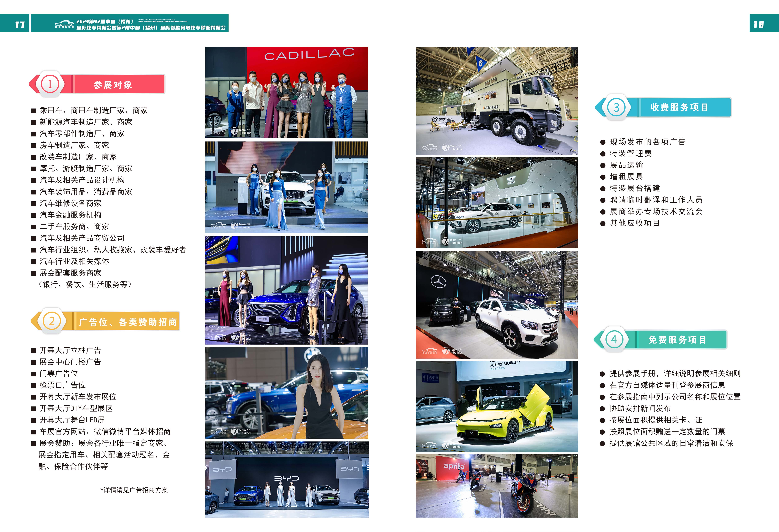Click text 展品运输
The width and height of the screenshot is (779, 532).
[626, 165]
